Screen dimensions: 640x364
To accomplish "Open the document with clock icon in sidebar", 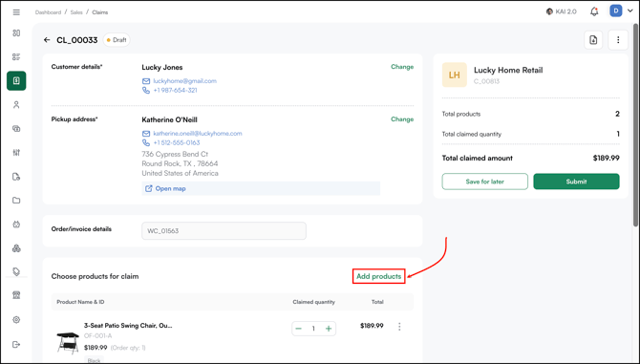I will 16,177.
